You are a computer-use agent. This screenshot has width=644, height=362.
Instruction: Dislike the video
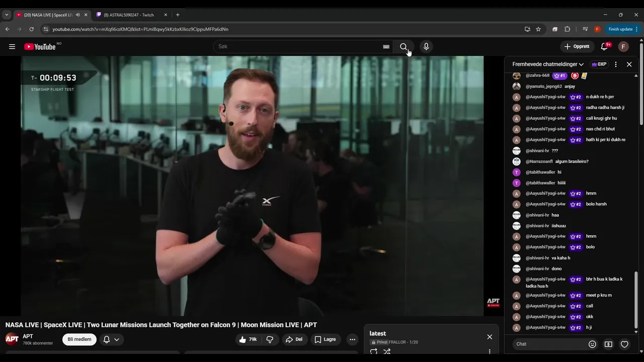270,339
